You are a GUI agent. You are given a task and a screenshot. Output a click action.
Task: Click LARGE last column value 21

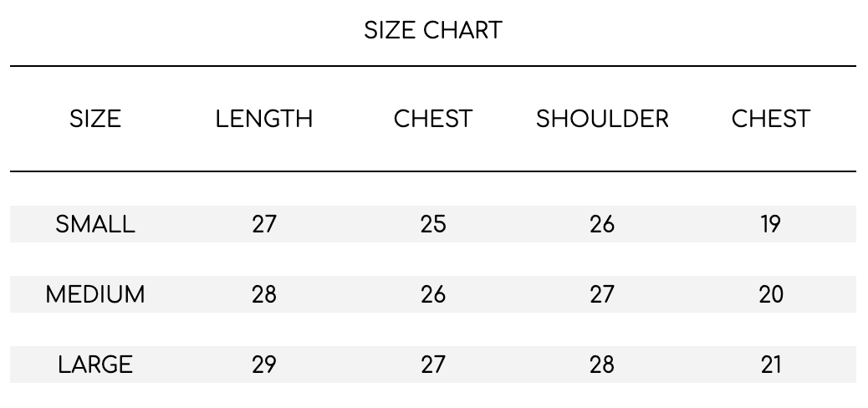(770, 365)
